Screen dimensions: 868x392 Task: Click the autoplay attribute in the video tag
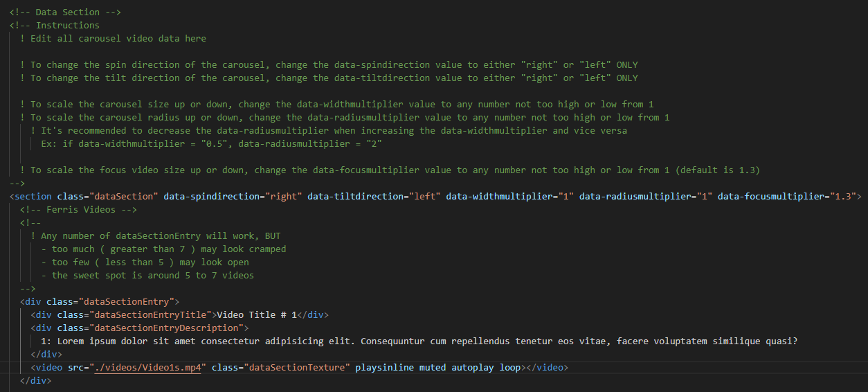[x=472, y=368]
